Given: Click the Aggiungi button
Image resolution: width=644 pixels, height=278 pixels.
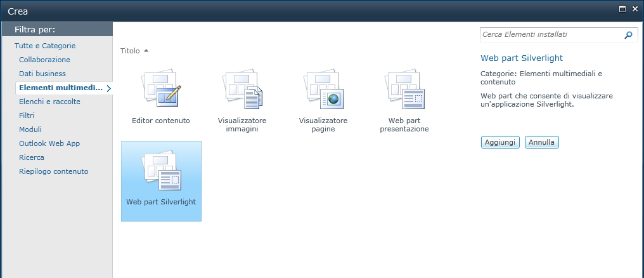Looking at the screenshot, I should coord(500,142).
